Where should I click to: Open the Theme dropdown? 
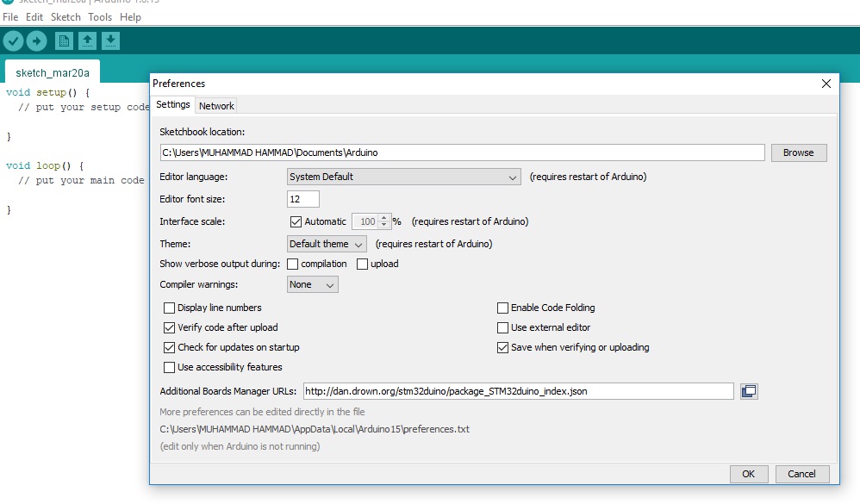point(327,244)
